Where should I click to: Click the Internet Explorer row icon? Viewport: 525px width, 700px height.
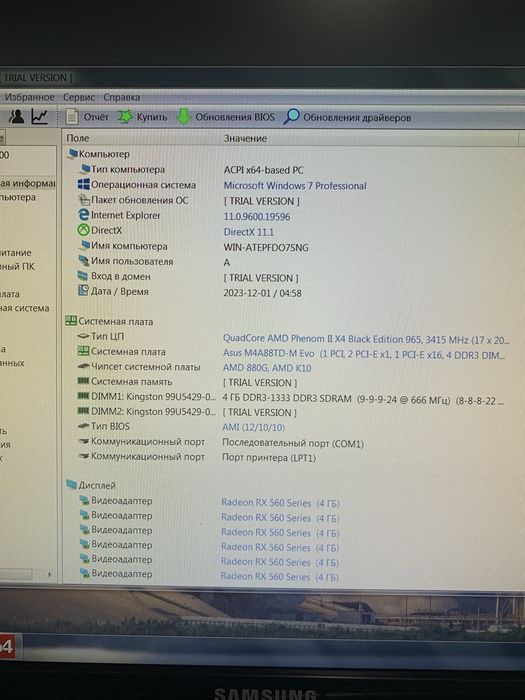pyautogui.click(x=83, y=215)
